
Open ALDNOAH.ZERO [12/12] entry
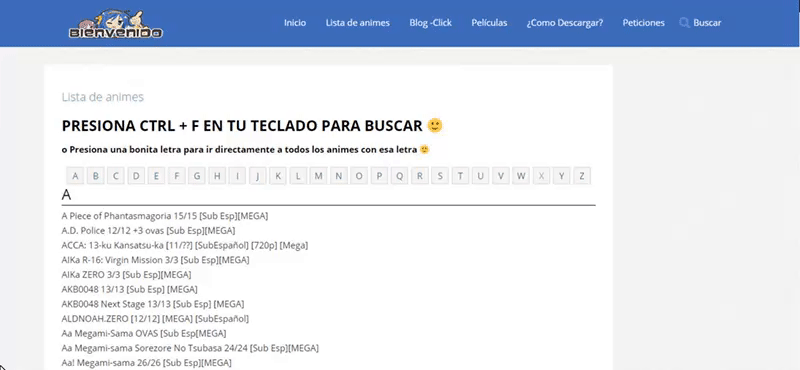coord(155,319)
